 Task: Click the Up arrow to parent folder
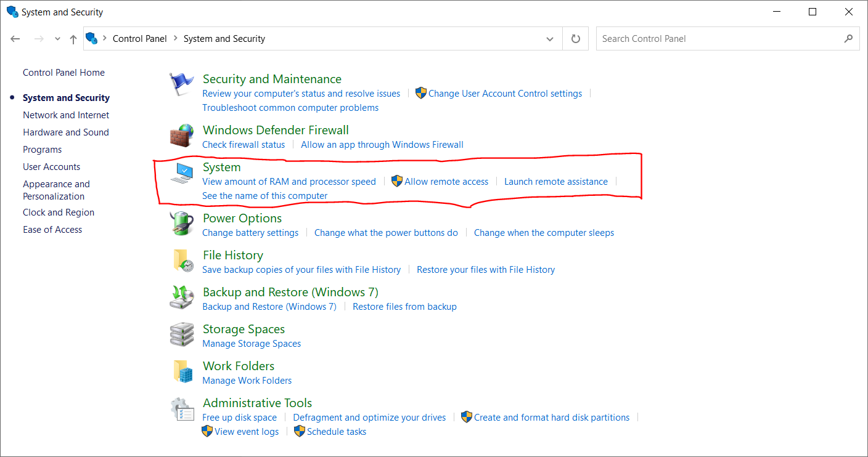tap(73, 39)
